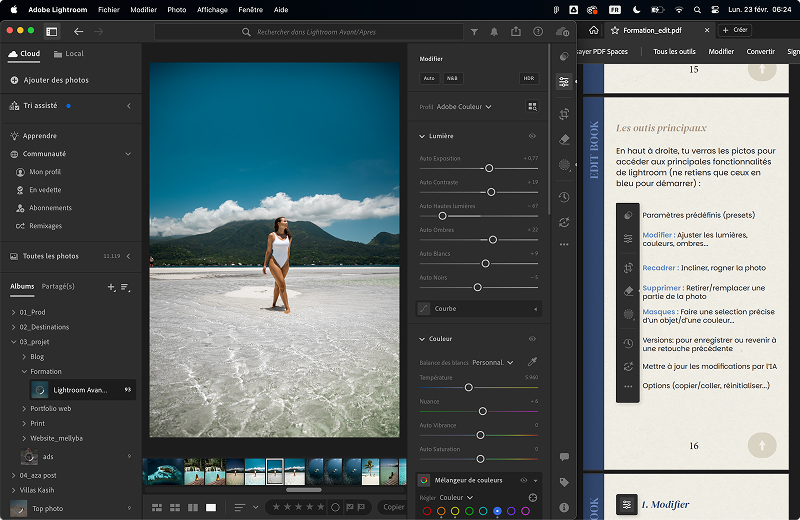The width and height of the screenshot is (800, 520).
Task: Open the Masques masking tool
Action: (564, 165)
